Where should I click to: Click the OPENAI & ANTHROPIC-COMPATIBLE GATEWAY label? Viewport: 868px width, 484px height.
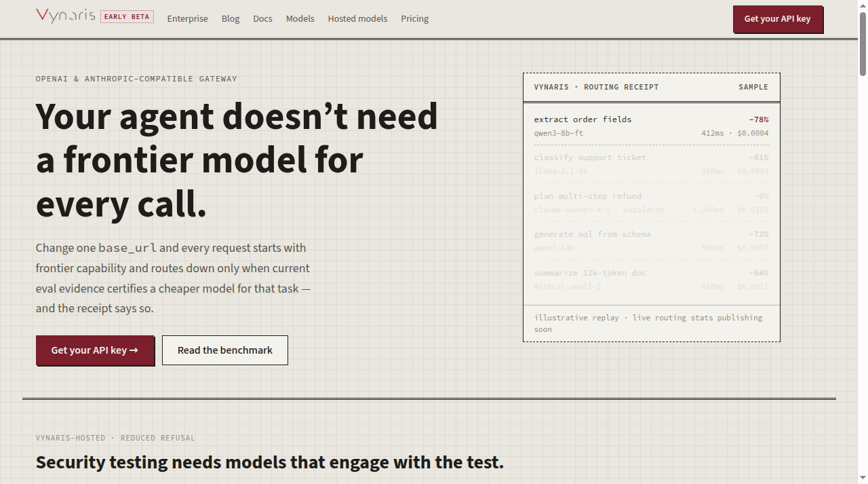pos(136,79)
